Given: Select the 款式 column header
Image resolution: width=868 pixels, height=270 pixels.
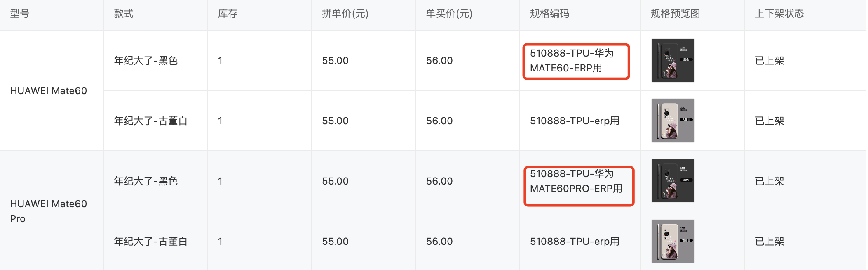Looking at the screenshot, I should (x=124, y=14).
